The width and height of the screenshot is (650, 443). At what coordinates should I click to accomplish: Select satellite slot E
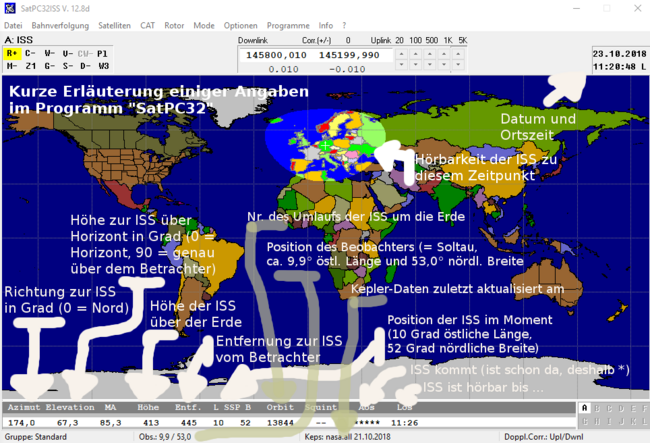coord(633,408)
